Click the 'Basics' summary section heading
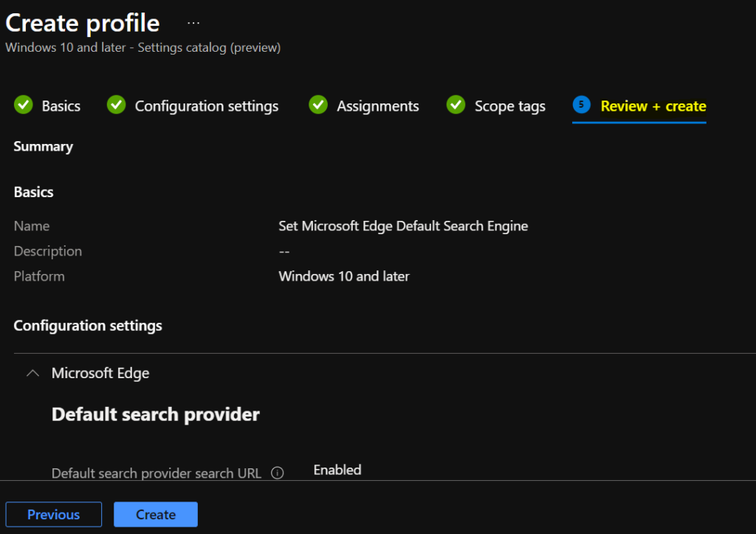This screenshot has width=756, height=534. [x=33, y=192]
